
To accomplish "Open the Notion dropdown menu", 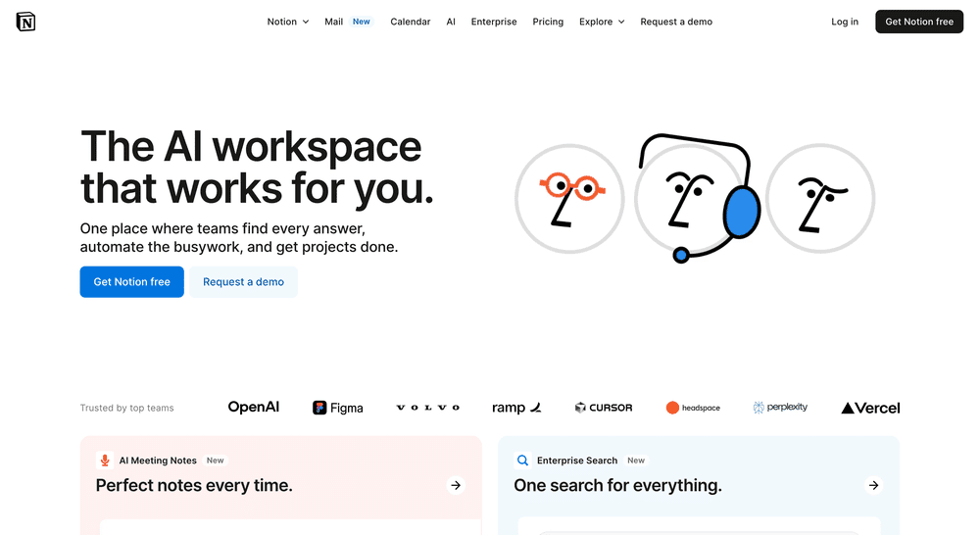I will click(x=288, y=22).
